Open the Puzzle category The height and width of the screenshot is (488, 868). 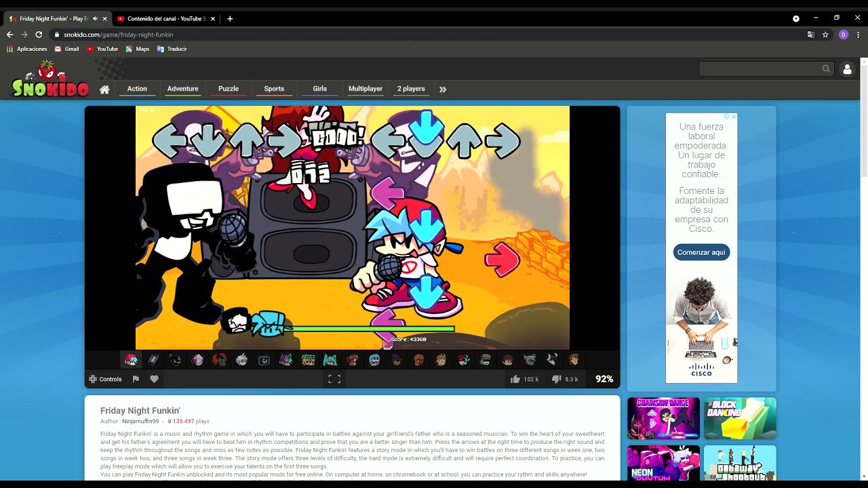coord(229,89)
